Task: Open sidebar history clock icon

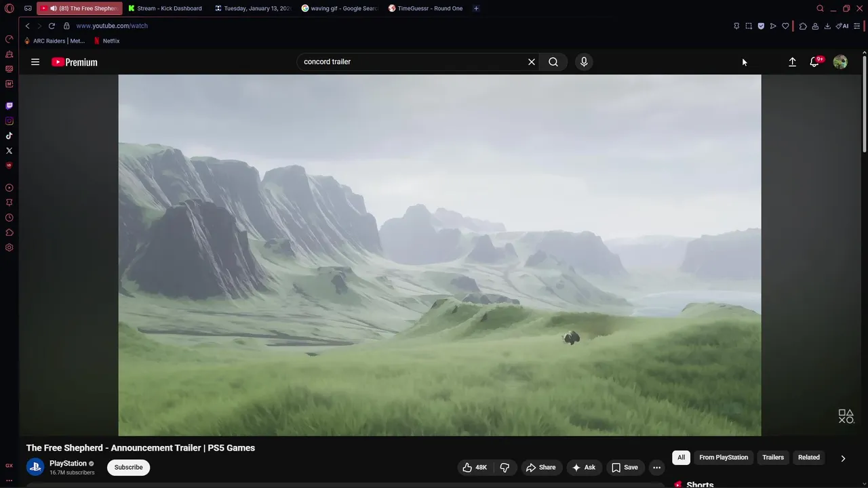Action: click(x=9, y=218)
